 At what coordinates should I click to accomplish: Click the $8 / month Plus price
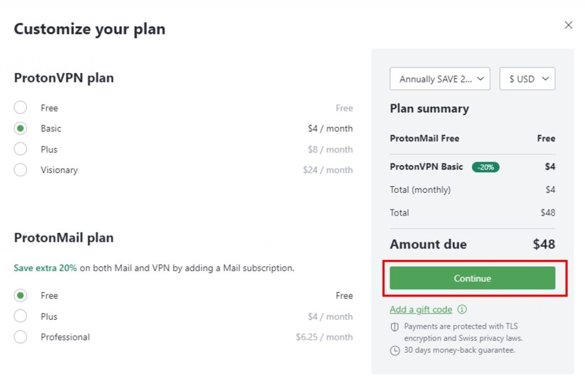[328, 149]
